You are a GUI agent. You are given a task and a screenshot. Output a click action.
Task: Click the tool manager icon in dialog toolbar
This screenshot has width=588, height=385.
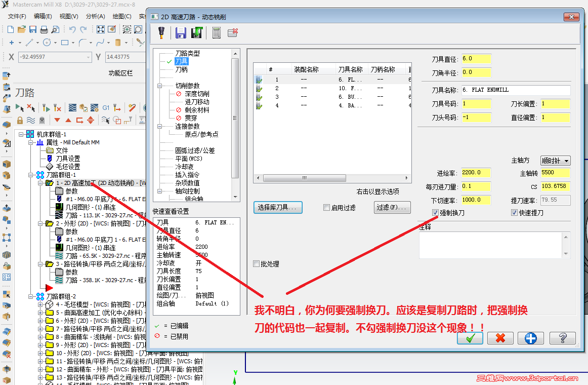pyautogui.click(x=161, y=32)
